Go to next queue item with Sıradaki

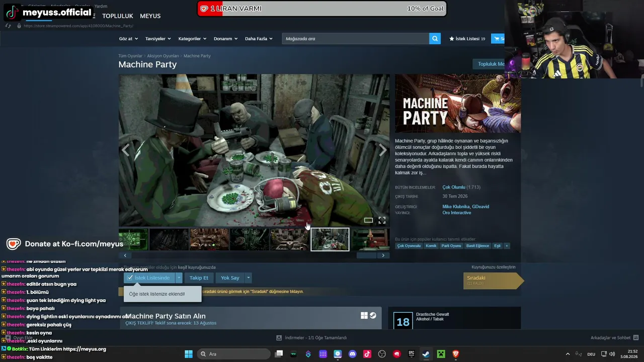[493, 280]
